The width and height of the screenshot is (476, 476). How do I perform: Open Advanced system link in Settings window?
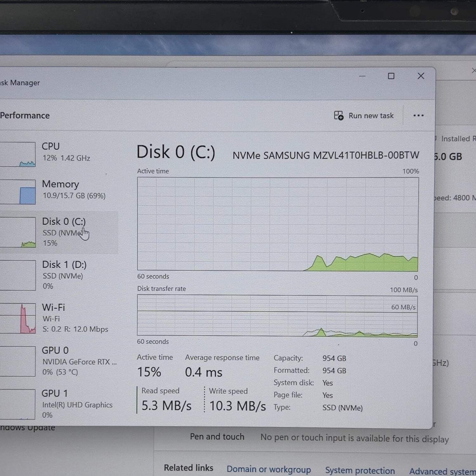click(442, 471)
